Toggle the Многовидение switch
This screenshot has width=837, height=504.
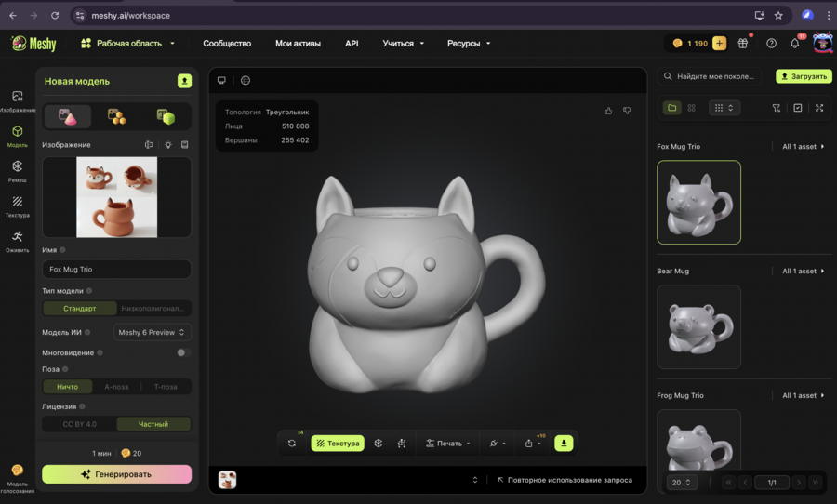183,352
